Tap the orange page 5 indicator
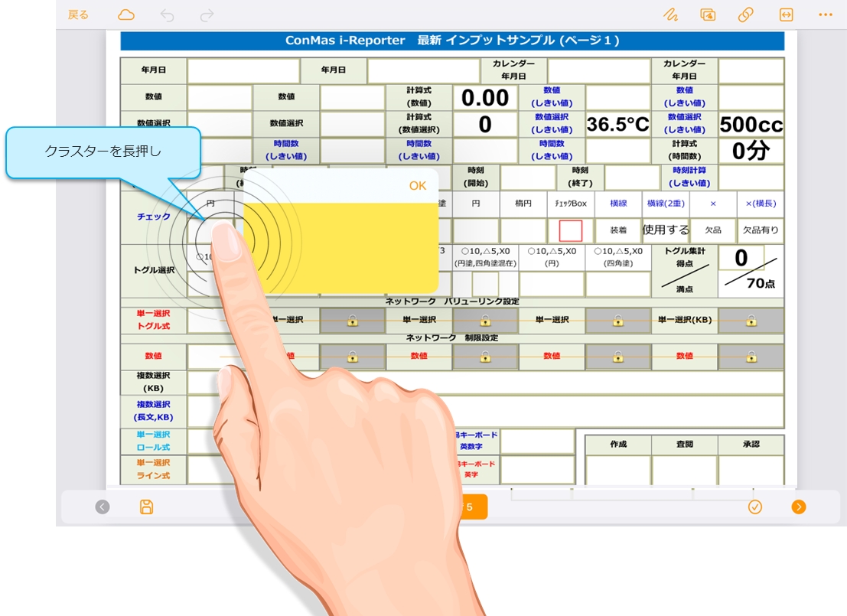The image size is (847, 616). pos(474,507)
